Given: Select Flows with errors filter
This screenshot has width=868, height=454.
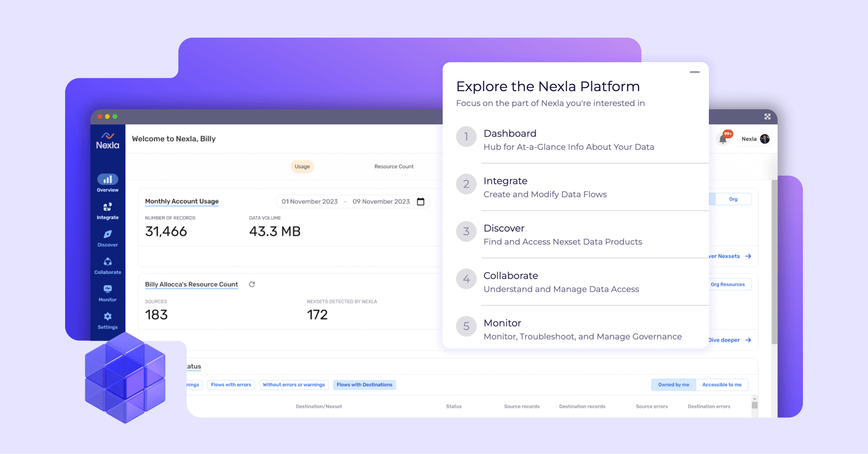Looking at the screenshot, I should (231, 385).
